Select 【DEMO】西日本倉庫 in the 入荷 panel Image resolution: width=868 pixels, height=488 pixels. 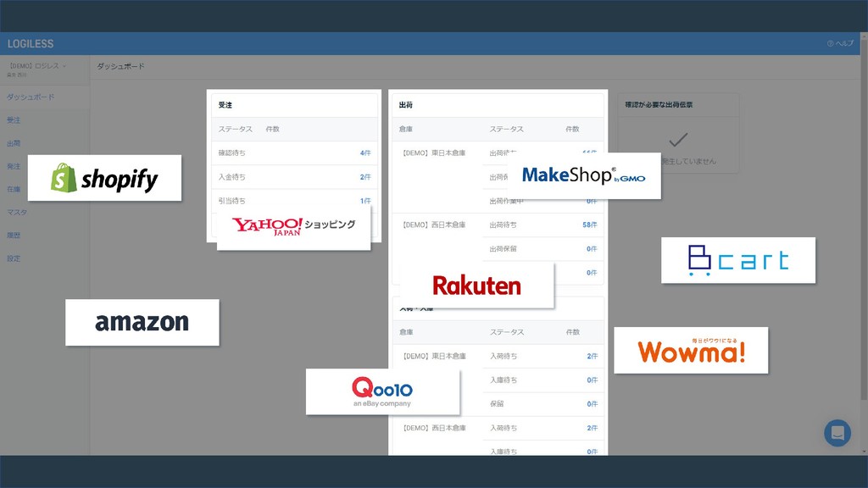(434, 428)
